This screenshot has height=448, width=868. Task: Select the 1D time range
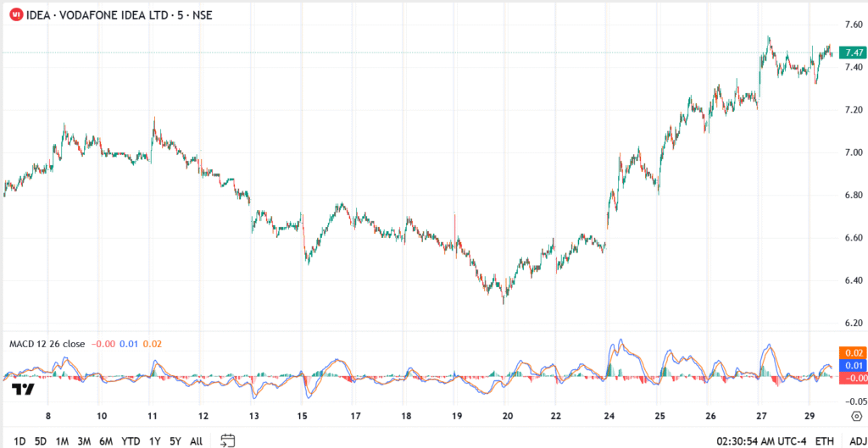click(x=19, y=441)
